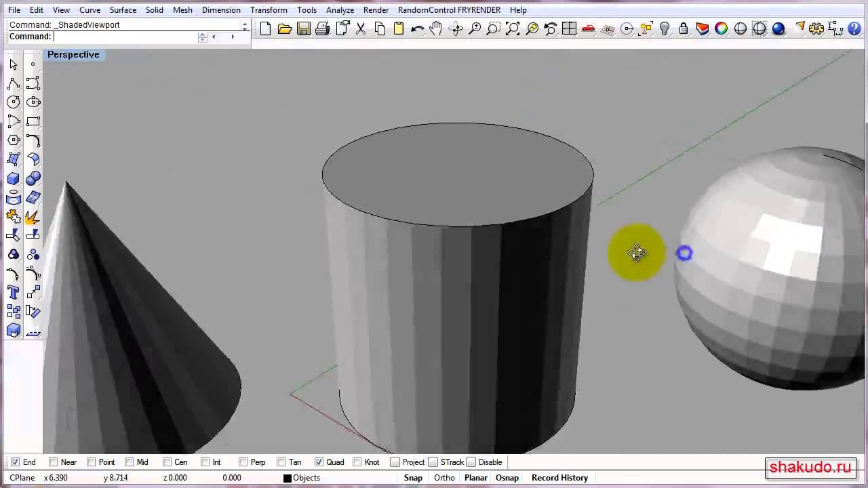Open the Transform menu

(x=269, y=10)
